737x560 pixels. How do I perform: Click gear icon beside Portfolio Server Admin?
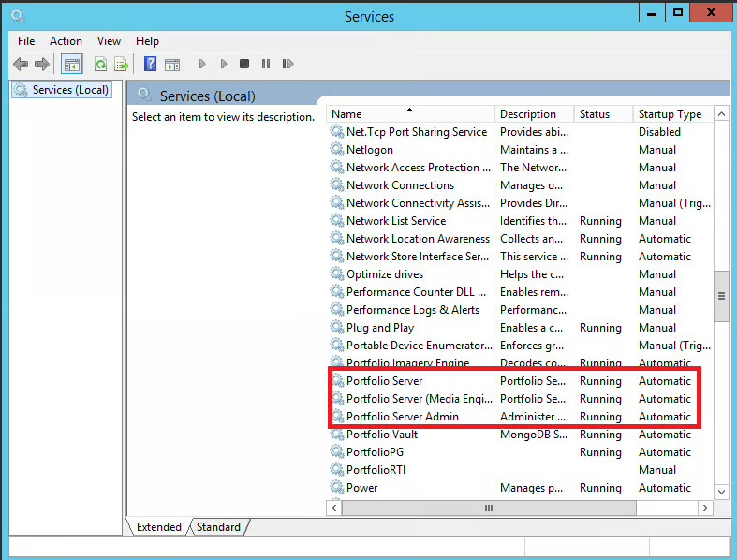click(337, 416)
